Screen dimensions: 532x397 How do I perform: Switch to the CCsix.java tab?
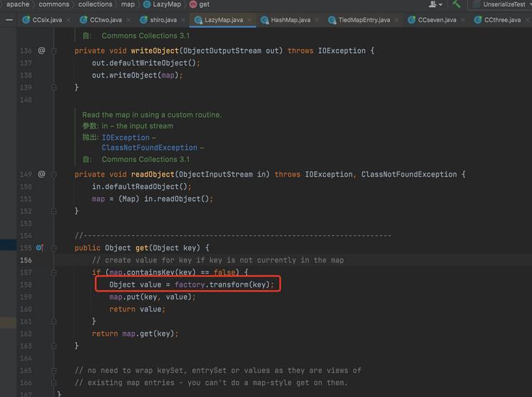click(x=42, y=20)
